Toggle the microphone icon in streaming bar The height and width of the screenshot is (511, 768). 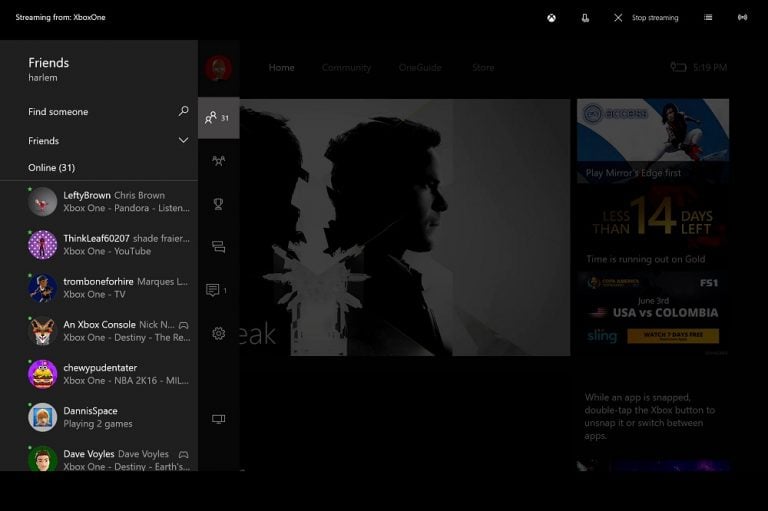(585, 18)
